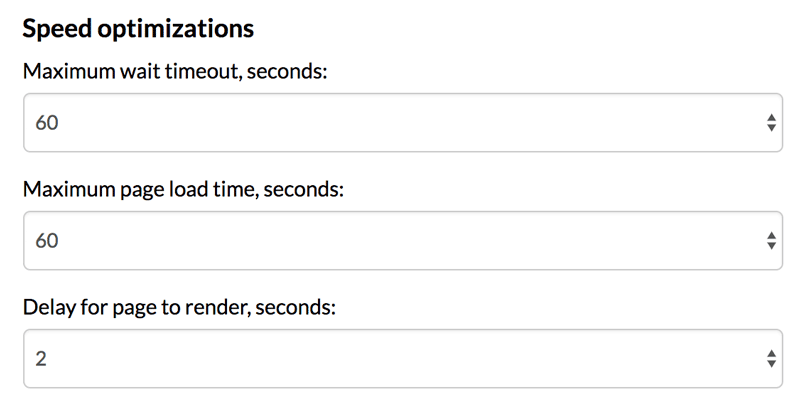Click the 'Maximum wait timeout, seconds:' label
The width and height of the screenshot is (800, 408).
pyautogui.click(x=175, y=73)
